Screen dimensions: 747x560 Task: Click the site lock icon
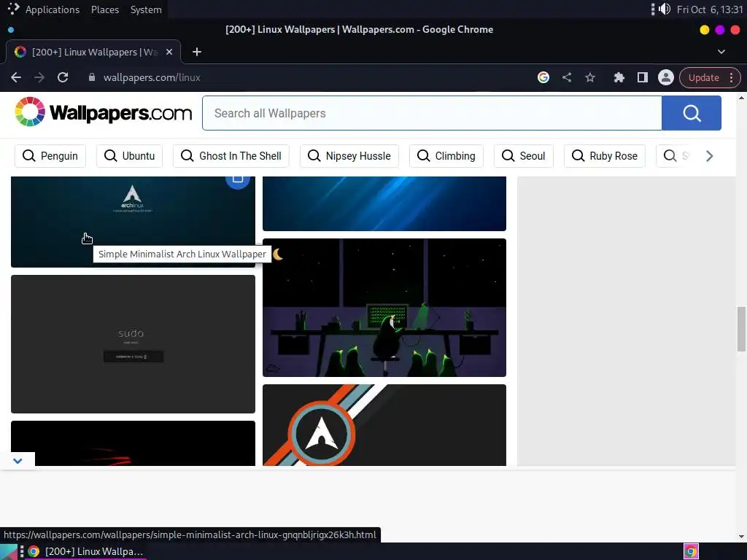click(91, 77)
